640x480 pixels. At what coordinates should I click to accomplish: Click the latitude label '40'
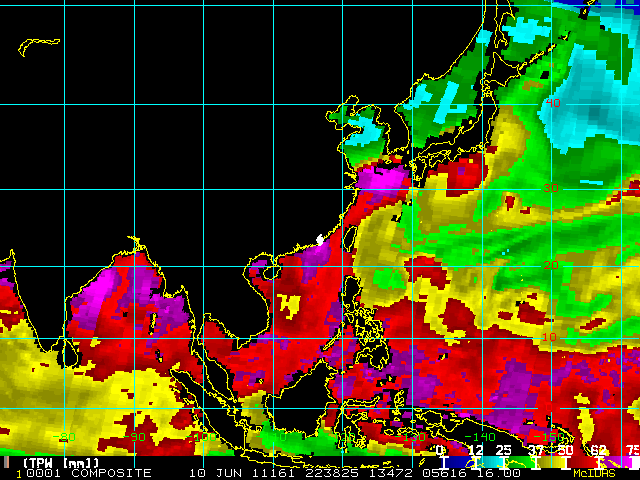pyautogui.click(x=553, y=103)
